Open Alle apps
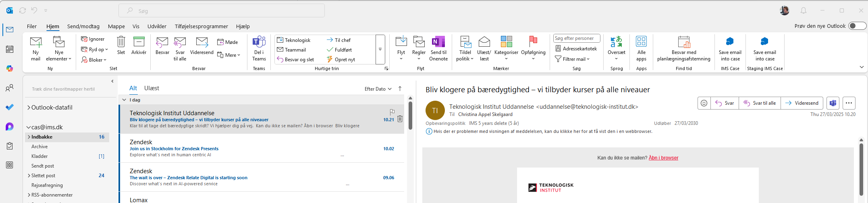The image size is (868, 203). tap(641, 49)
